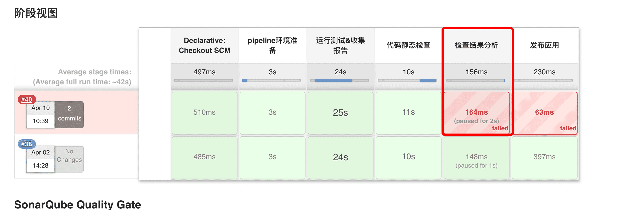Click the 检查结果分析 column header
Viewport: 644px width, 210px height.
476,45
